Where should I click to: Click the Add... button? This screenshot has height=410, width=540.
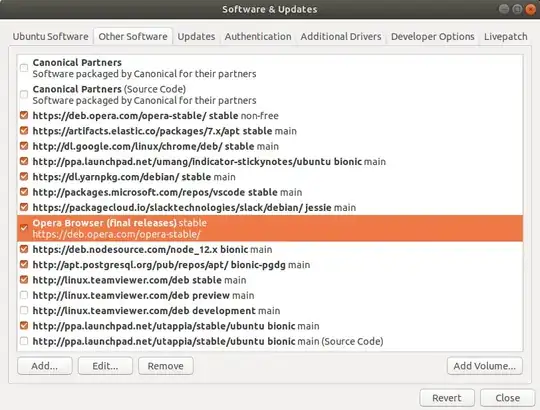point(45,366)
